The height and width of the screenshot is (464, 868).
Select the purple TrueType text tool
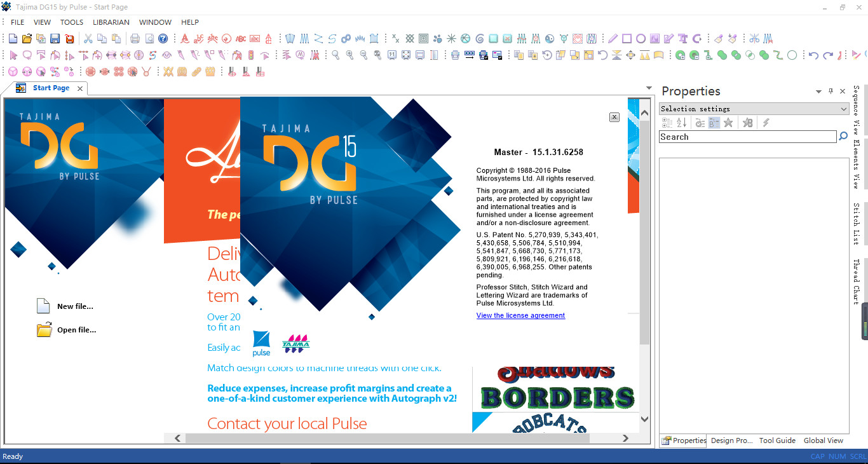(682, 39)
